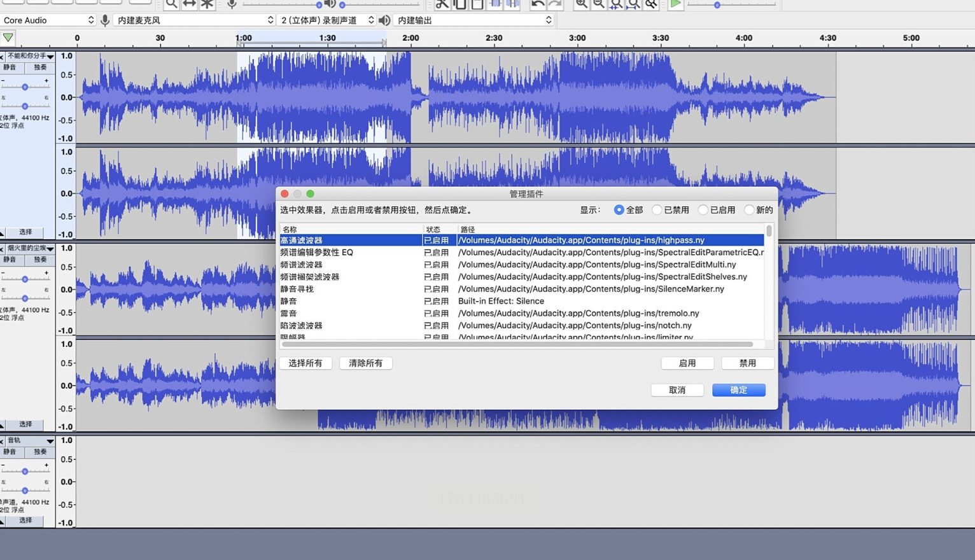Click the green timeline pin triangle
The width and height of the screenshot is (975, 560).
[x=8, y=38]
